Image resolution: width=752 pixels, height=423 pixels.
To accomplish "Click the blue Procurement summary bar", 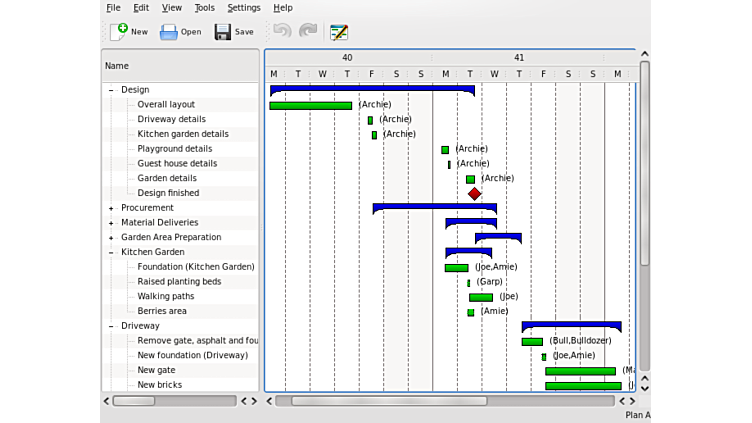I will (x=434, y=207).
